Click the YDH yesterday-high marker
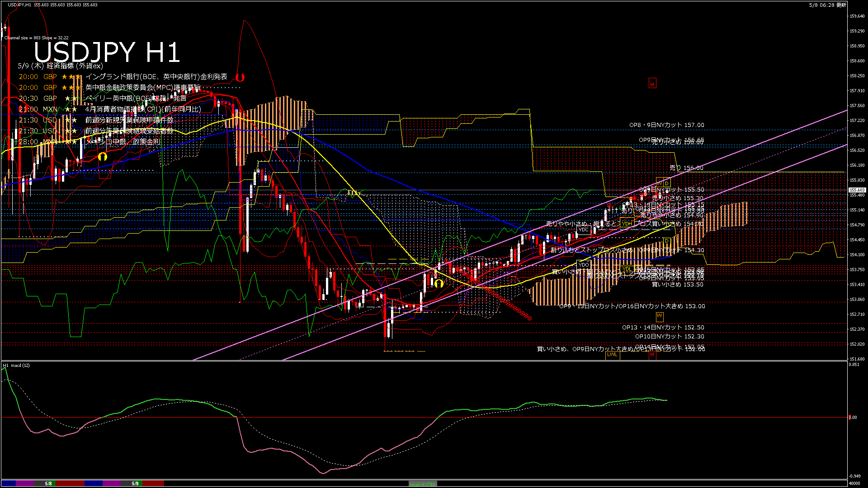This screenshot has width=868, height=488. 627,224
